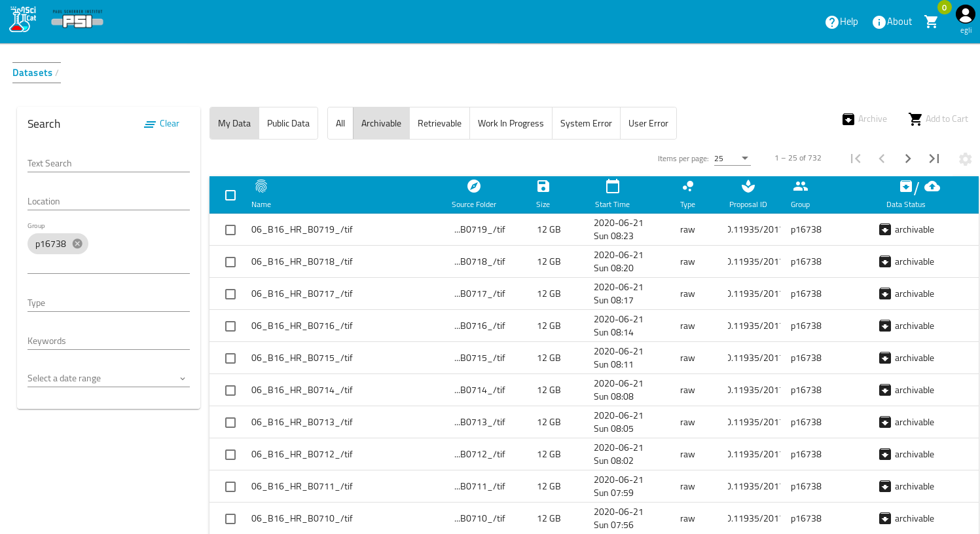Select the User Error tab
This screenshot has height=534, width=980.
click(x=648, y=123)
